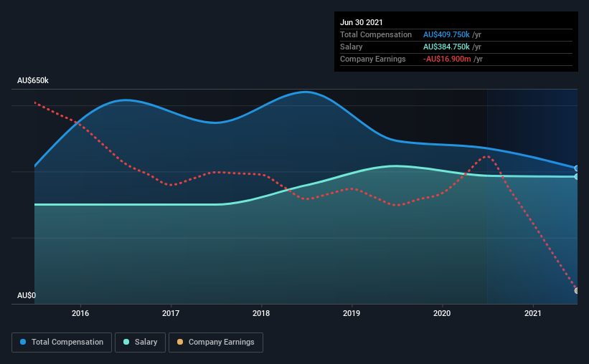Click the 2018 x-axis label
The image size is (589, 364).
click(x=261, y=313)
